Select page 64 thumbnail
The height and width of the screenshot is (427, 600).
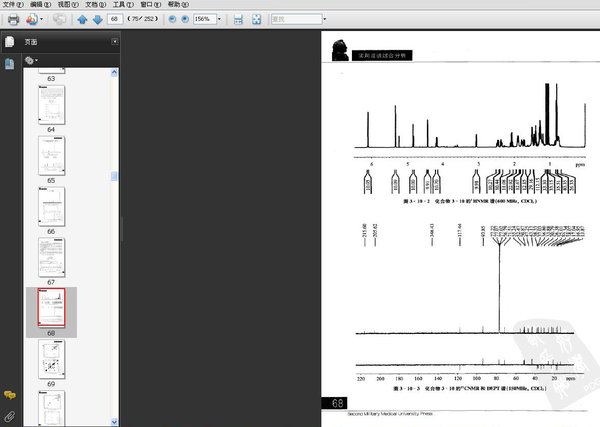coord(52,105)
